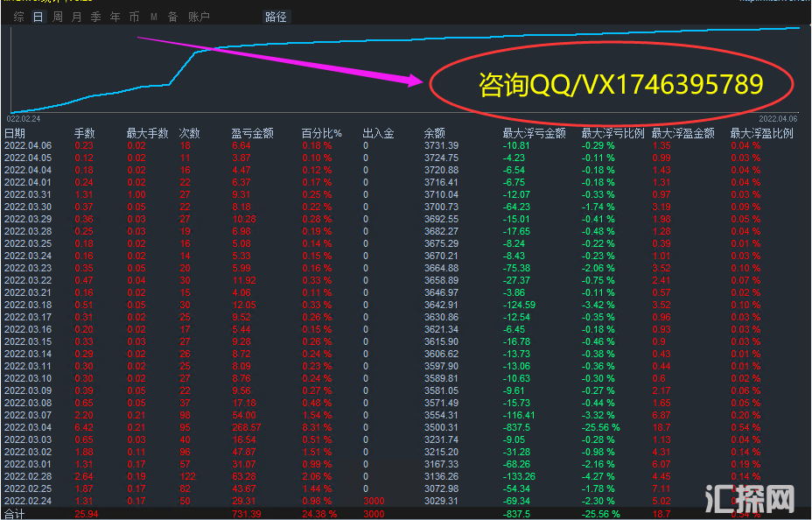Screen dimensions: 812x520
Task: Click the 手数 column header
Action: [x=84, y=134]
